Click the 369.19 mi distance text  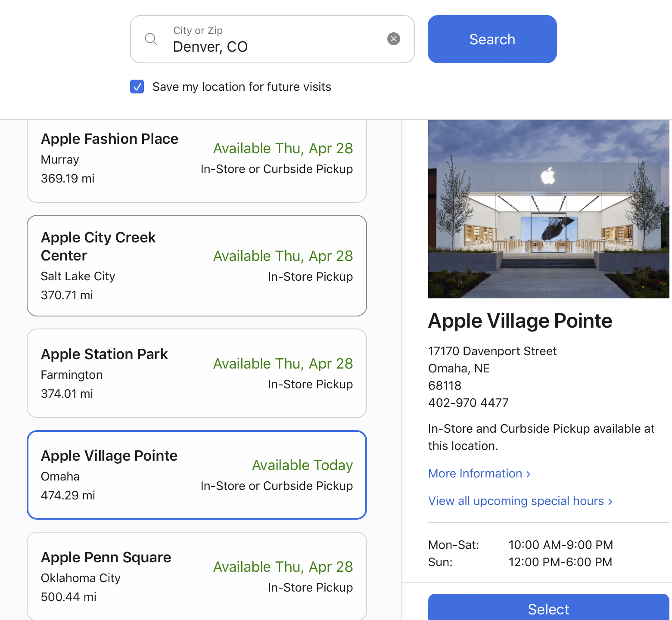68,178
